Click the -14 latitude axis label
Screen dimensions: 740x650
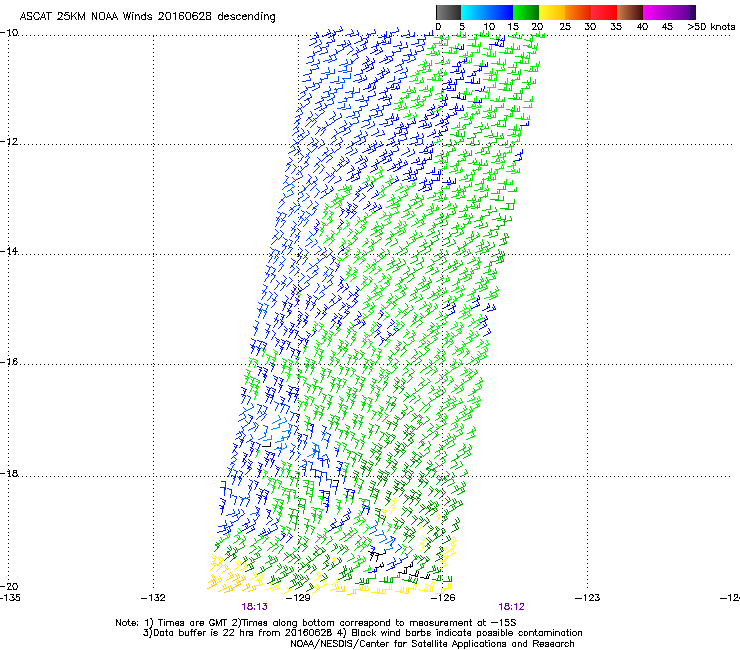9,252
